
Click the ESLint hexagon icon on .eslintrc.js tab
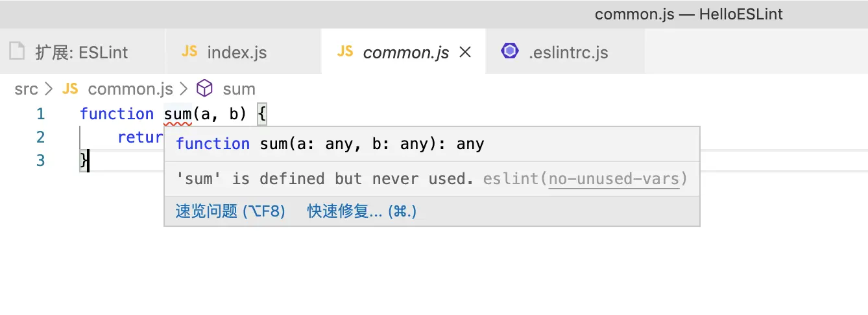[510, 52]
